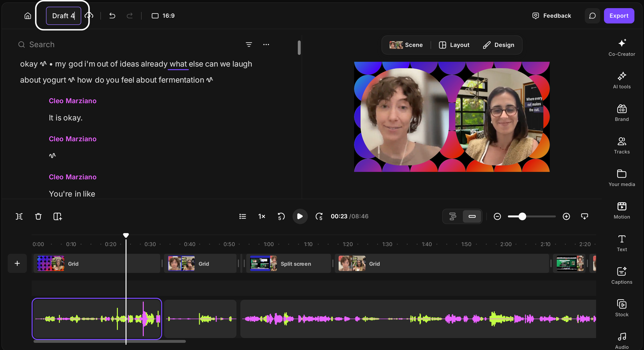The height and width of the screenshot is (350, 644).
Task: Click the transcript text "It is okay."
Action: pyautogui.click(x=65, y=118)
